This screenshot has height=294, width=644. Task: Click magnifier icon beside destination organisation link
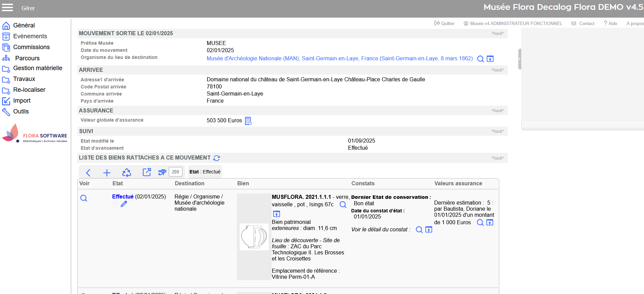pyautogui.click(x=480, y=59)
